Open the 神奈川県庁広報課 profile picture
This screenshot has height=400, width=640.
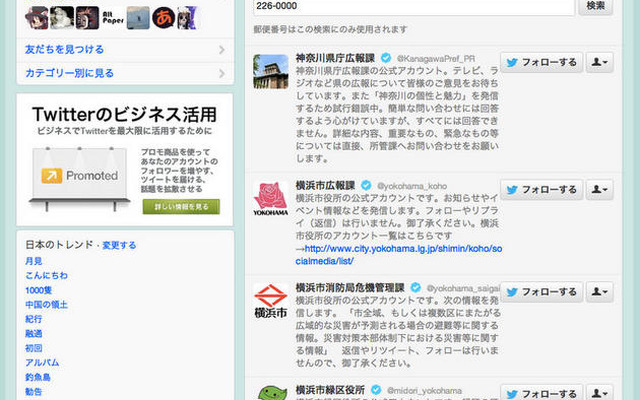tap(271, 72)
